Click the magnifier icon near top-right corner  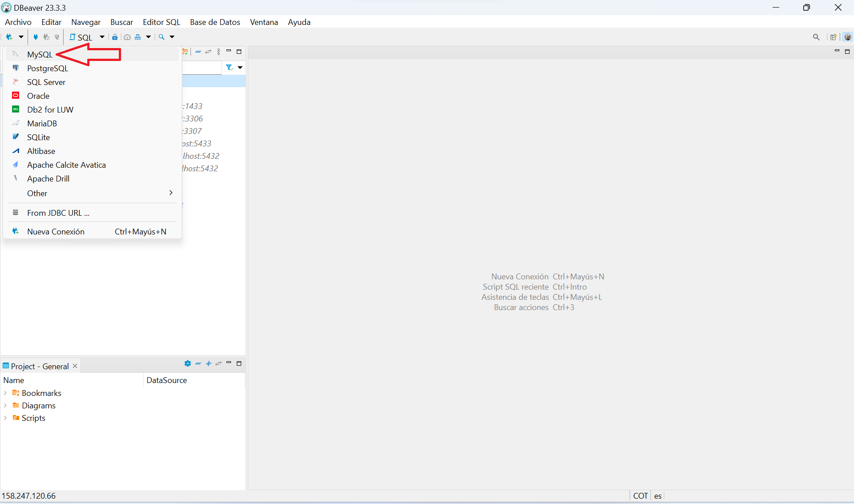816,37
